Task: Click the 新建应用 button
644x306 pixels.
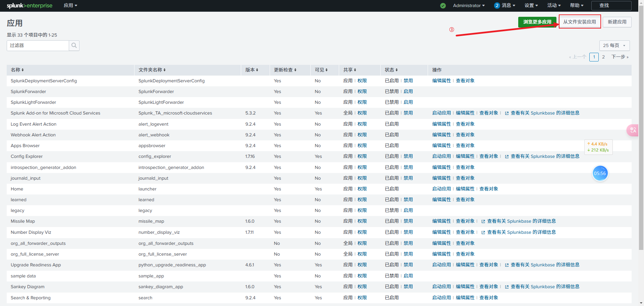Action: pos(617,22)
